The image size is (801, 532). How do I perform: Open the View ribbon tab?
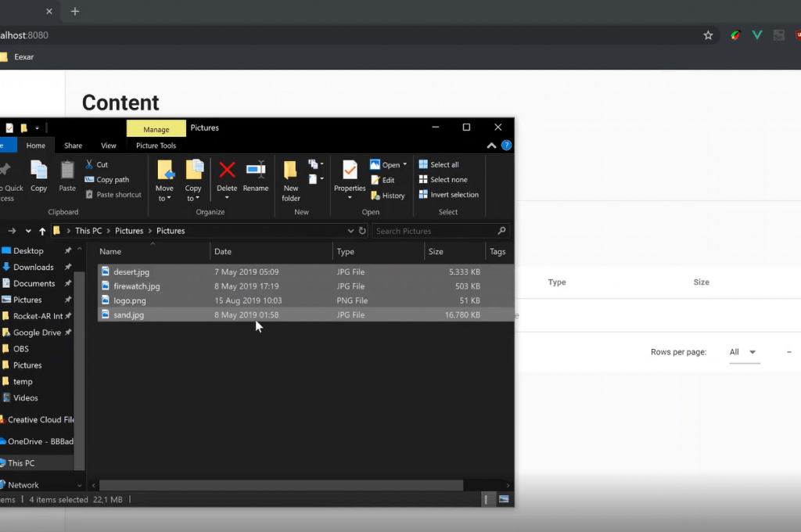[x=108, y=146]
